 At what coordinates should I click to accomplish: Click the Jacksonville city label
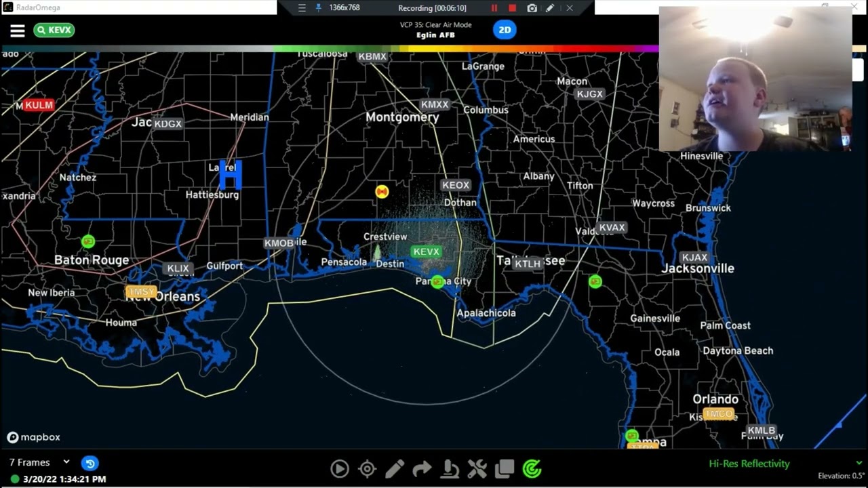point(698,268)
